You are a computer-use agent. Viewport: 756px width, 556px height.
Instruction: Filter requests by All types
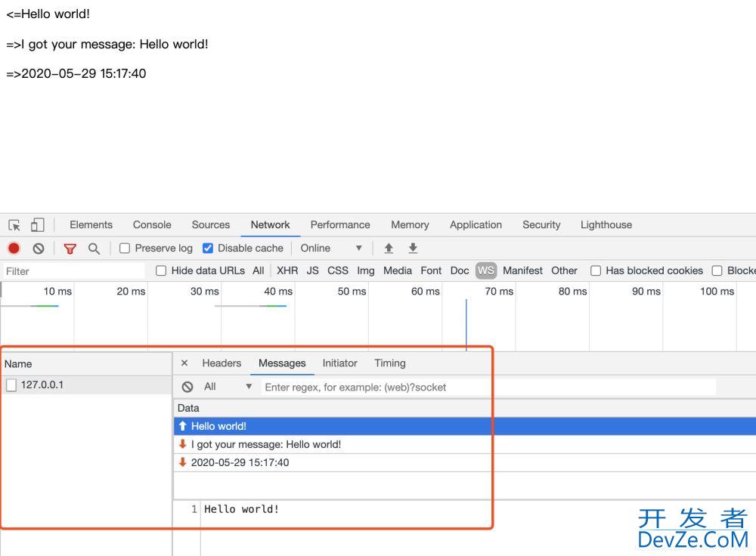click(259, 270)
